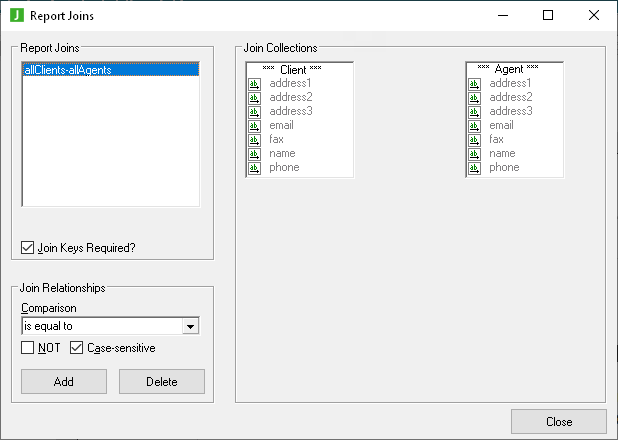Close the dialog using the Close button
Image resolution: width=618 pixels, height=440 pixels.
tap(558, 421)
